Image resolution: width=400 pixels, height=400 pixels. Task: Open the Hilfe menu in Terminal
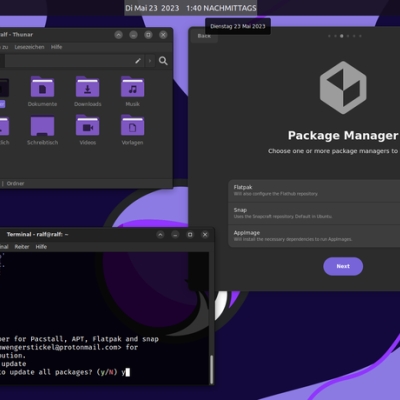(41, 247)
